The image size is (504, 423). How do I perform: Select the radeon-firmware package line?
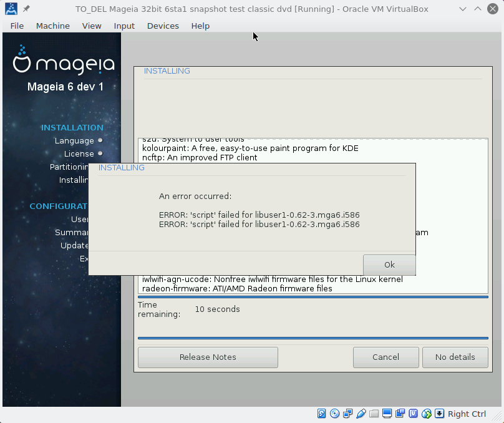[x=237, y=288]
